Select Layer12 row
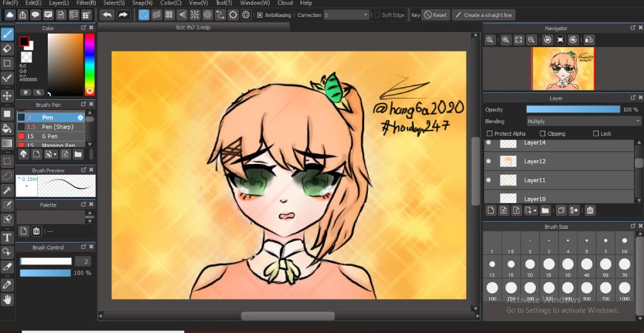This screenshot has height=333, width=644. pos(559,161)
